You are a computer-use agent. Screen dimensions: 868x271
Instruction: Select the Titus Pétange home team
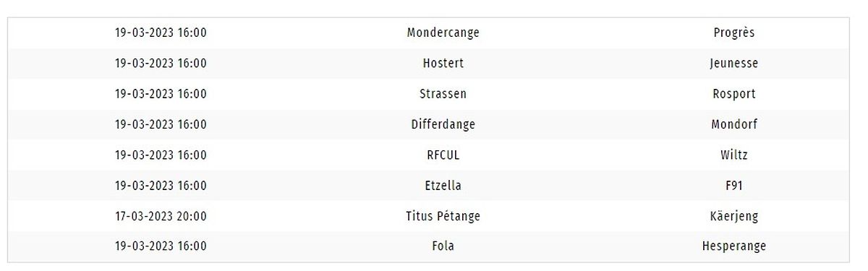pyautogui.click(x=443, y=216)
